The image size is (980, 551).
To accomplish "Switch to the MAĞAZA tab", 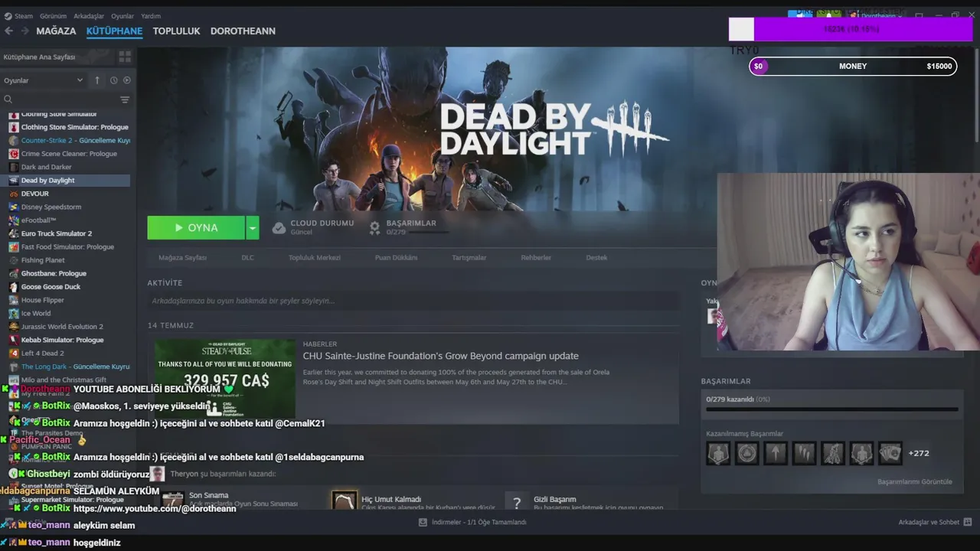I will click(x=56, y=31).
